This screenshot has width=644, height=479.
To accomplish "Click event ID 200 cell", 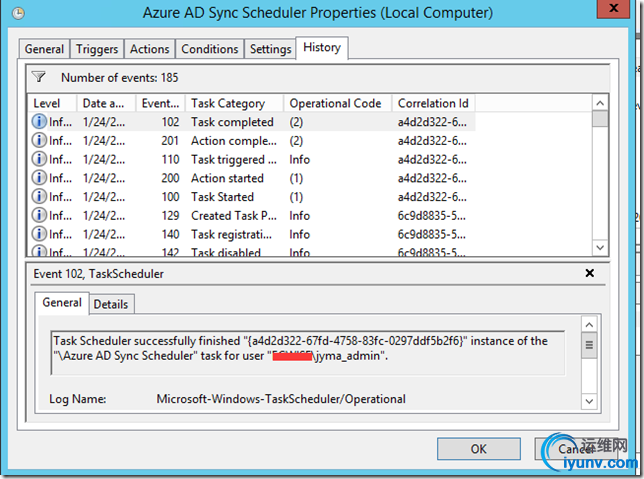I will click(170, 178).
